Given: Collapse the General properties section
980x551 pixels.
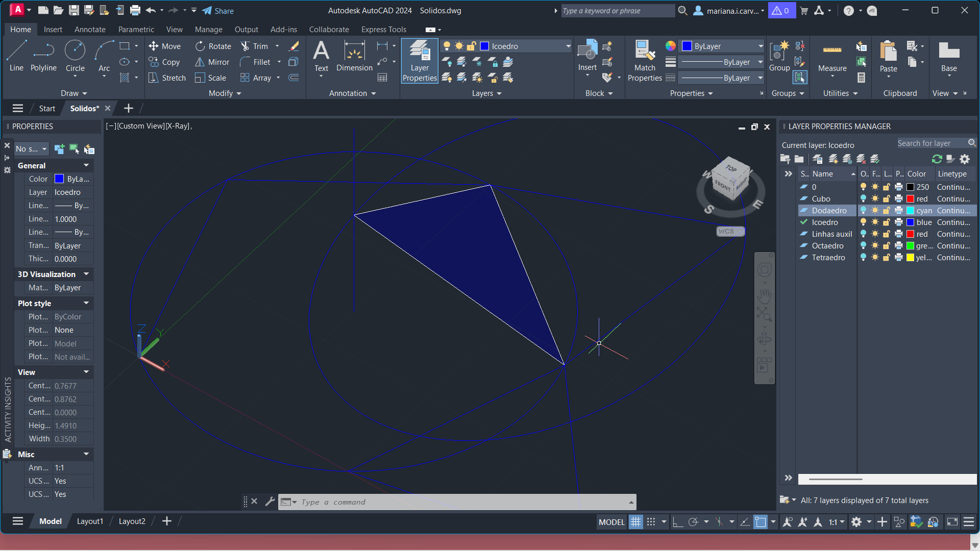Looking at the screenshot, I should pyautogui.click(x=86, y=165).
